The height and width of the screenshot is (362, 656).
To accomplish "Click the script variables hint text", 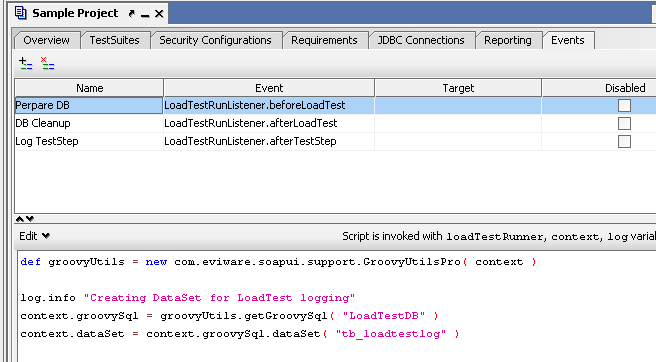I will (x=499, y=236).
